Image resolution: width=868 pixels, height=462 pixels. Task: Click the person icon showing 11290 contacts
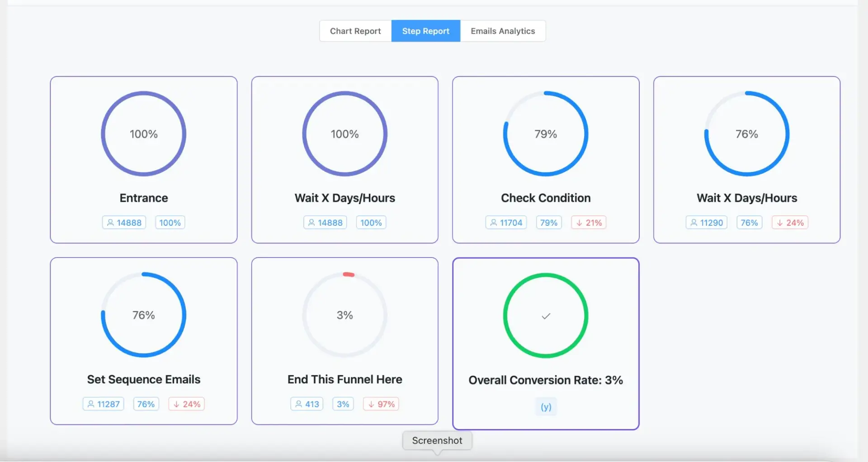point(694,222)
